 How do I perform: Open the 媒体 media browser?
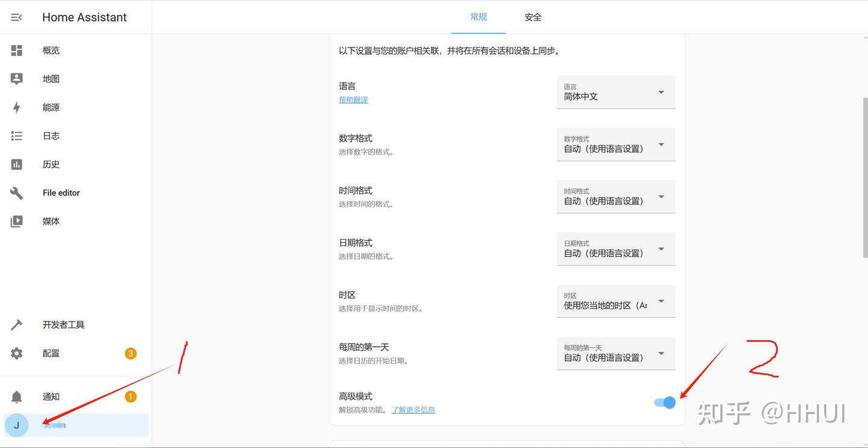(x=51, y=221)
